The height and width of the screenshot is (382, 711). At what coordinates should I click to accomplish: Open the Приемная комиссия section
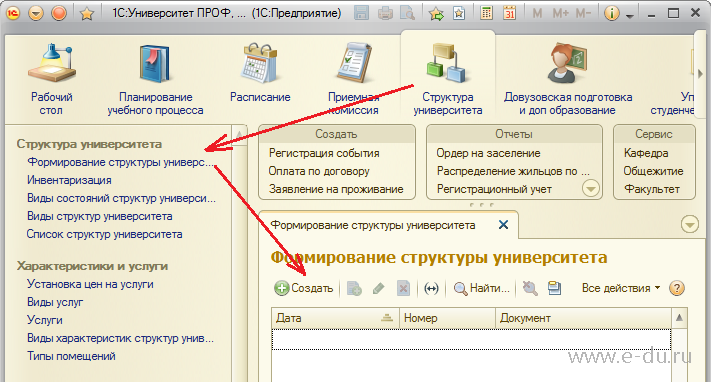[353, 79]
